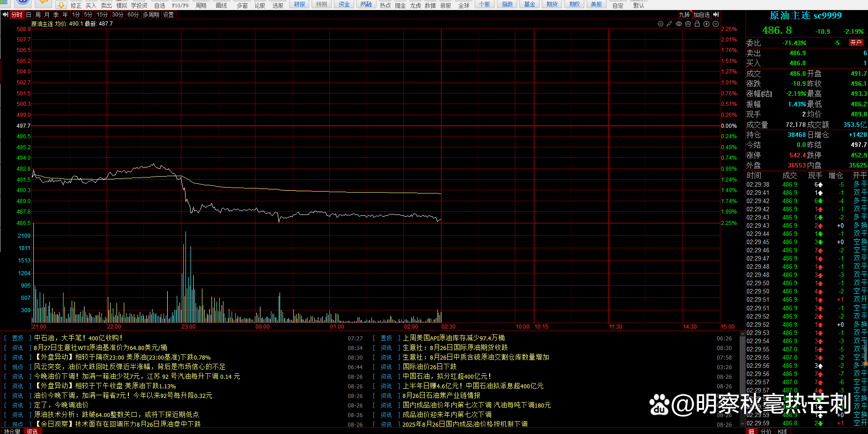Click the left-edge arrow icon beside 分时

click(x=5, y=15)
